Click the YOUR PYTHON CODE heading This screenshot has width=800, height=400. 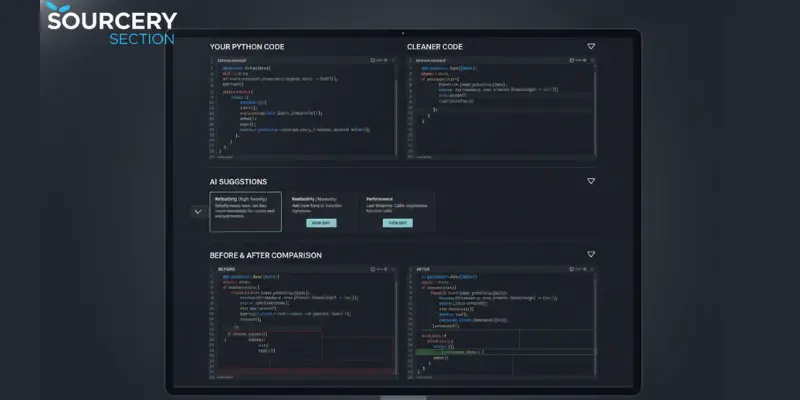[x=247, y=47]
